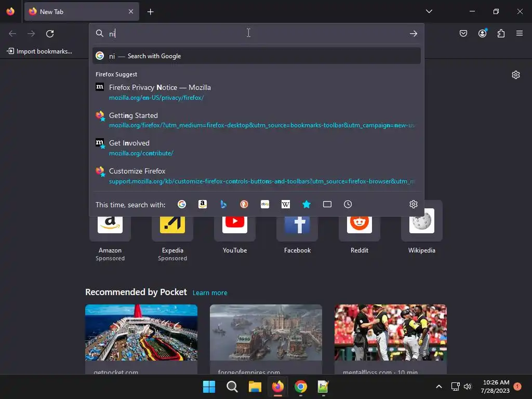532x399 pixels.
Task: Search this time with Wikipedia
Action: click(286, 204)
